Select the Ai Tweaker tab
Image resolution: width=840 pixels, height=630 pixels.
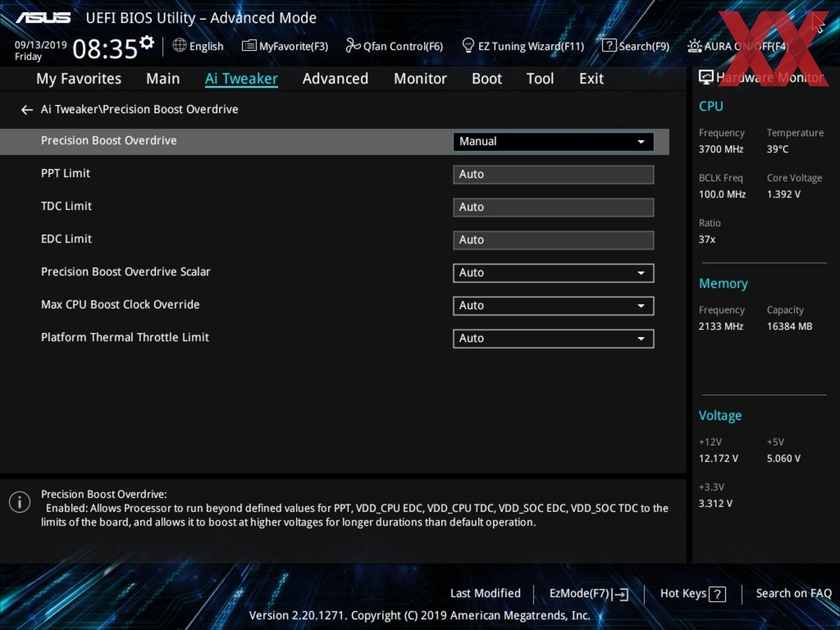pos(241,78)
